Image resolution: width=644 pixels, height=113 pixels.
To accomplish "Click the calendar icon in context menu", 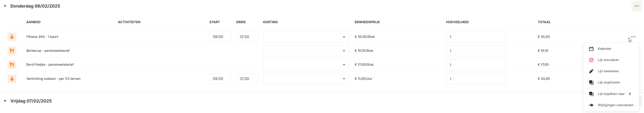I will pos(591,49).
